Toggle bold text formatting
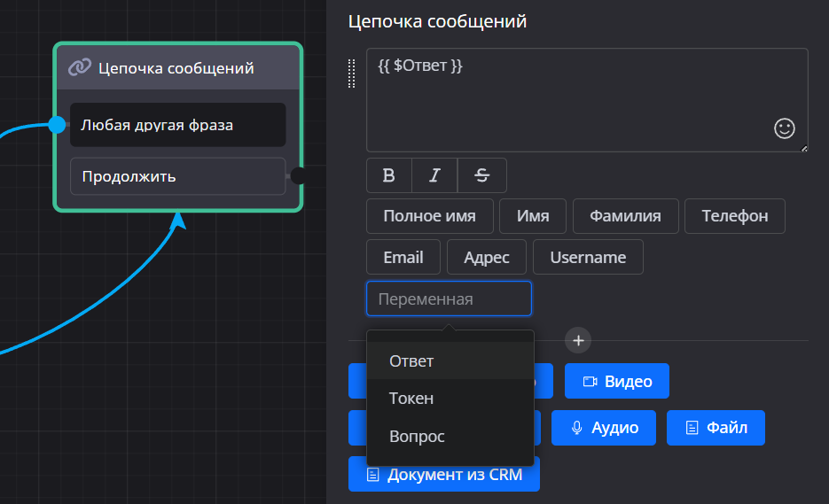Screen dimensions: 829x504 click(388, 175)
